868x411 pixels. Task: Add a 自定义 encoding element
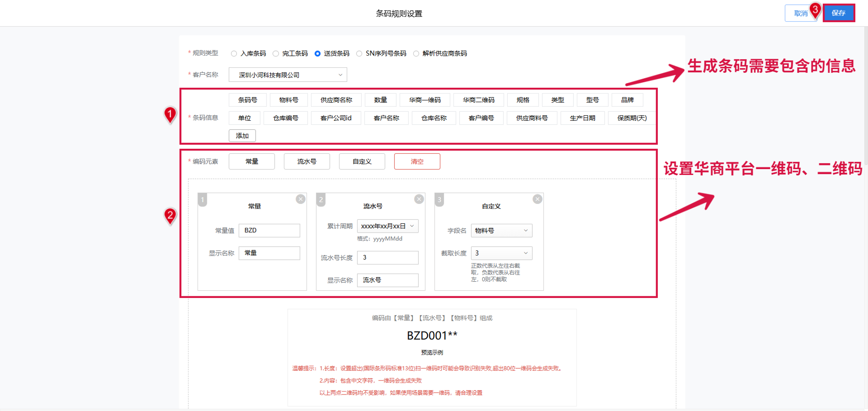pos(362,161)
